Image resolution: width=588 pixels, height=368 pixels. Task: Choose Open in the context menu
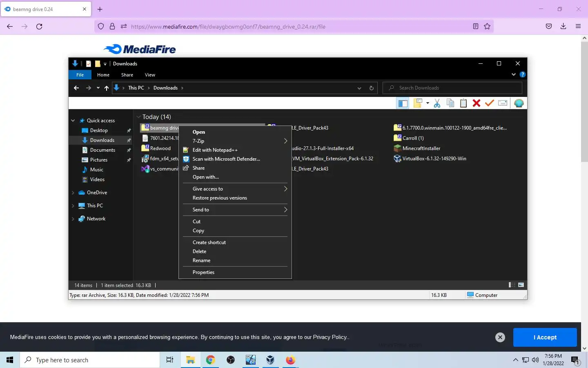pos(235,132)
